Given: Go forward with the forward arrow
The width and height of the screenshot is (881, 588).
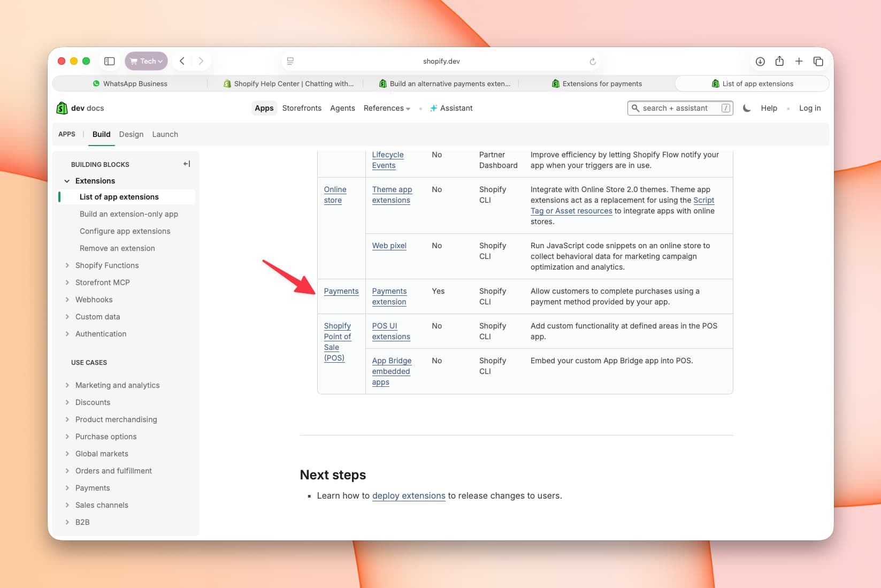Looking at the screenshot, I should (201, 61).
